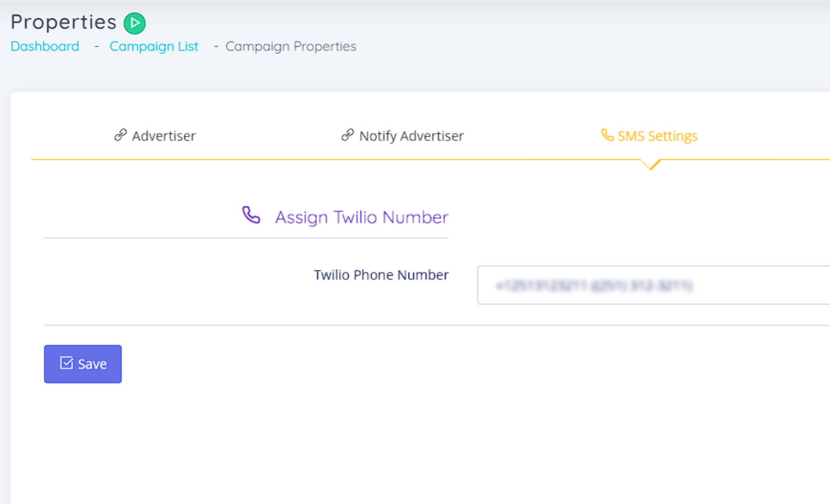Open the Notify Advertiser tab
Viewport: 830px width, 504px height.
coord(411,136)
